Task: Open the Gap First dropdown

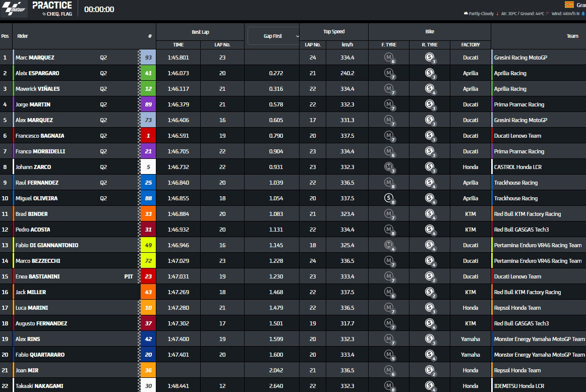Action: click(x=274, y=36)
